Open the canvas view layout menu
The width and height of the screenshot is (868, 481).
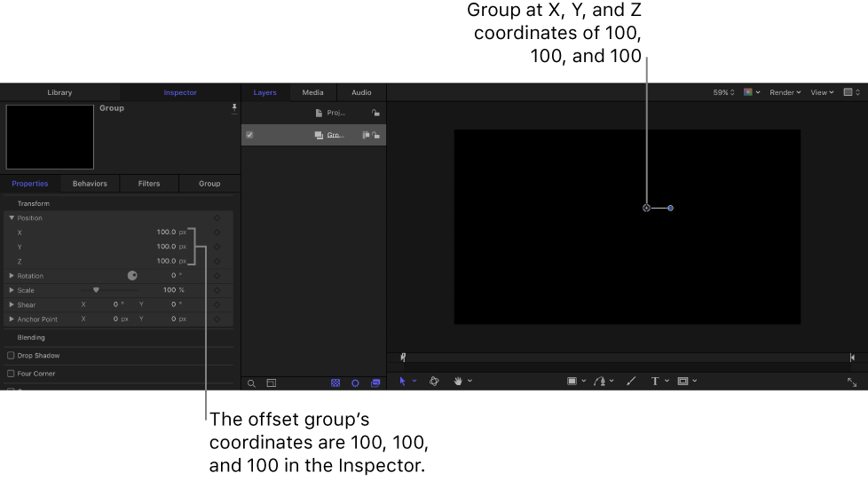851,92
